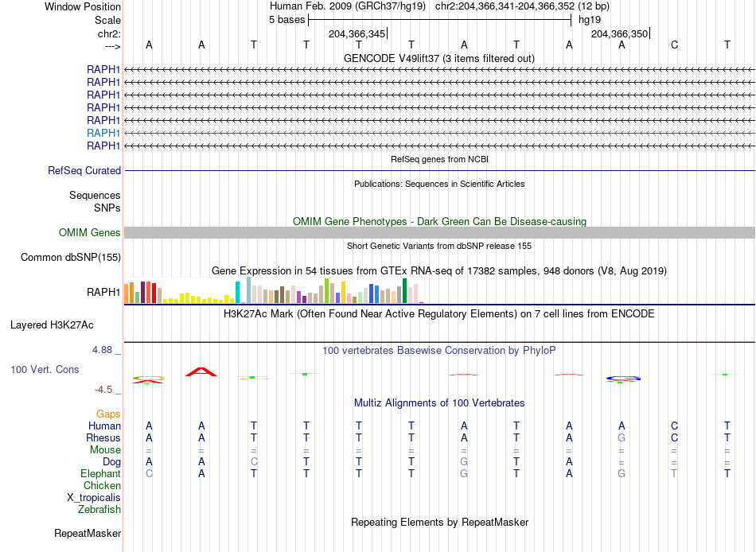Click the Window Position track label
This screenshot has height=552, width=756.
83,6
